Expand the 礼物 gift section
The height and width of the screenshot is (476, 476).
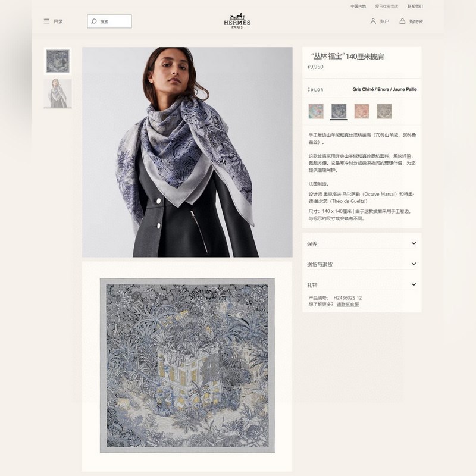[362, 285]
